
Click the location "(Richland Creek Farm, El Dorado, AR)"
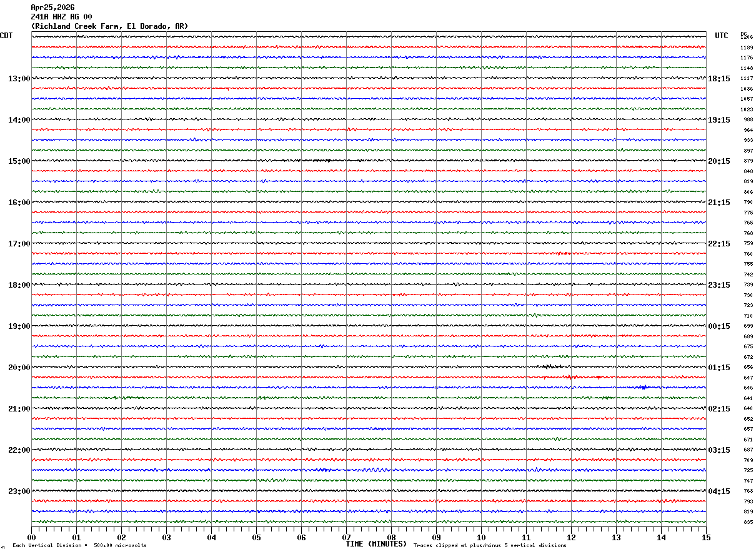(x=109, y=26)
